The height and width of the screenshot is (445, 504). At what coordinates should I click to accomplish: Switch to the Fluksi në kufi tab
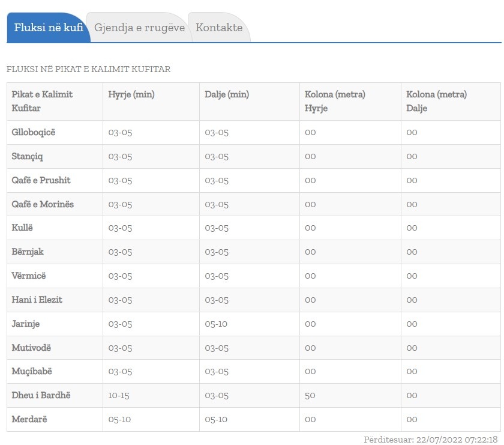click(x=48, y=28)
